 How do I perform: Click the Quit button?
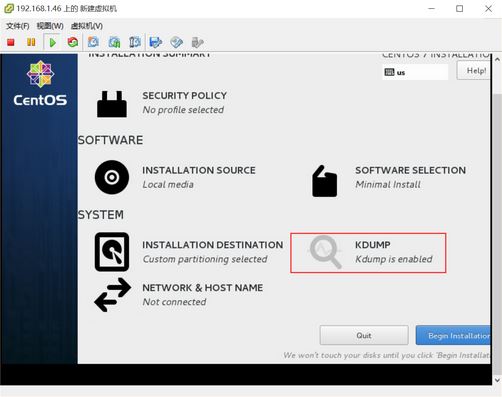[364, 335]
